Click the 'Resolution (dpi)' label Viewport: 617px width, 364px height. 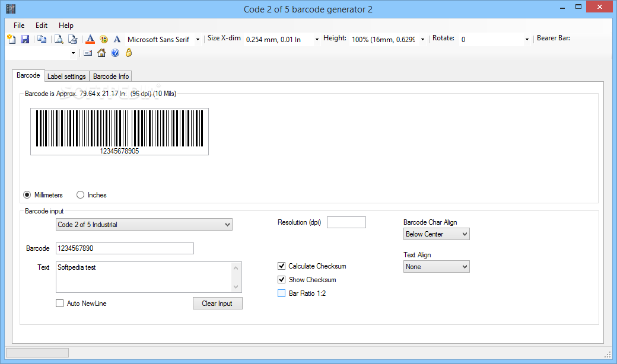point(299,222)
